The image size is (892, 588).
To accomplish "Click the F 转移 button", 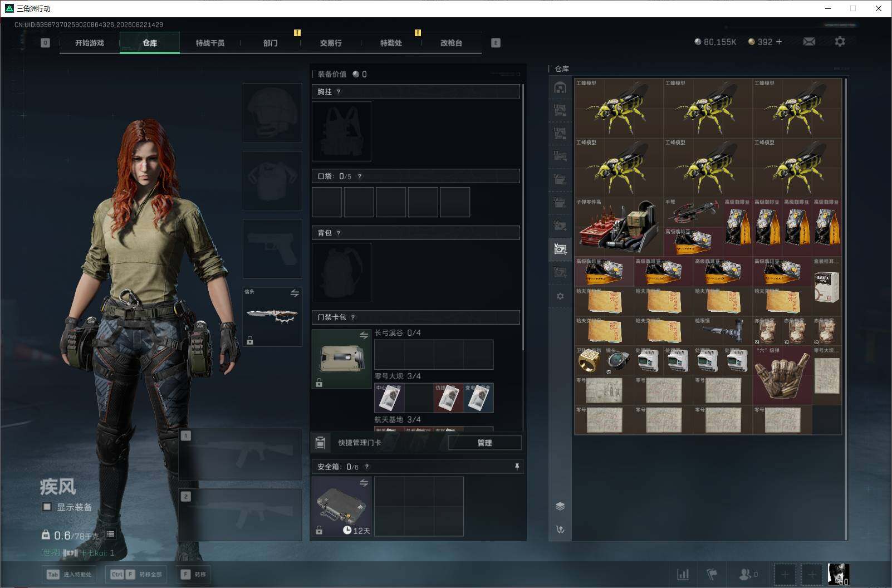I will 193,575.
